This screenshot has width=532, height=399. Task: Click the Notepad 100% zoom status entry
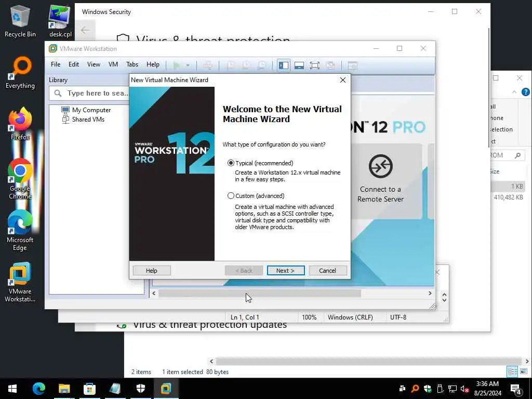tap(309, 317)
